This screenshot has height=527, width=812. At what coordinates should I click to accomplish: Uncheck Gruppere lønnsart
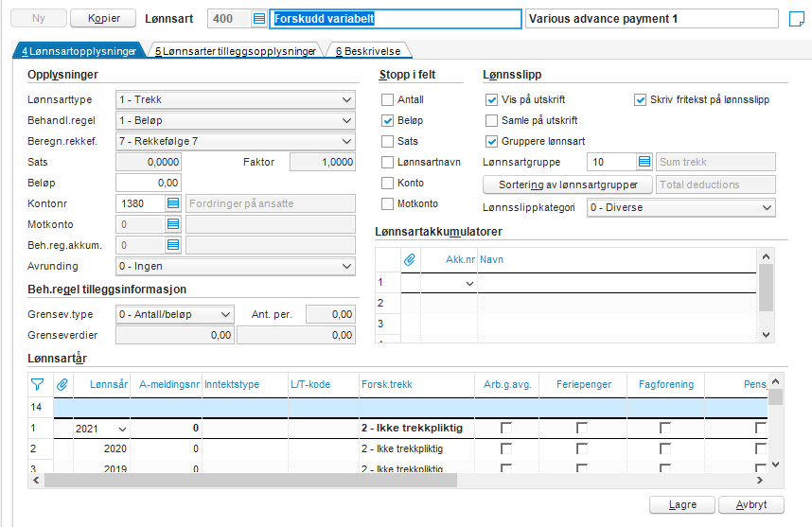point(491,141)
